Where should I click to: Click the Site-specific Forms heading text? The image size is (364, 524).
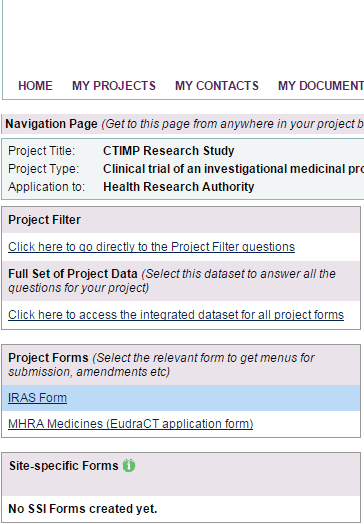[x=64, y=466]
